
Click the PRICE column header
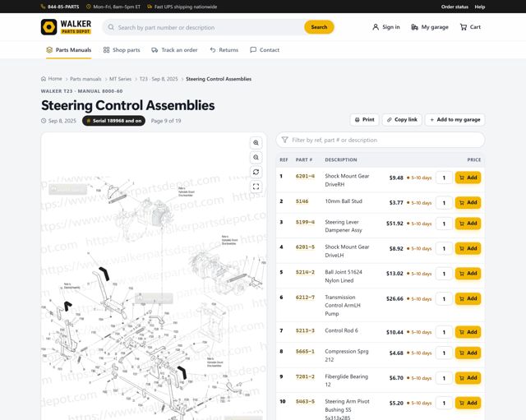click(474, 160)
